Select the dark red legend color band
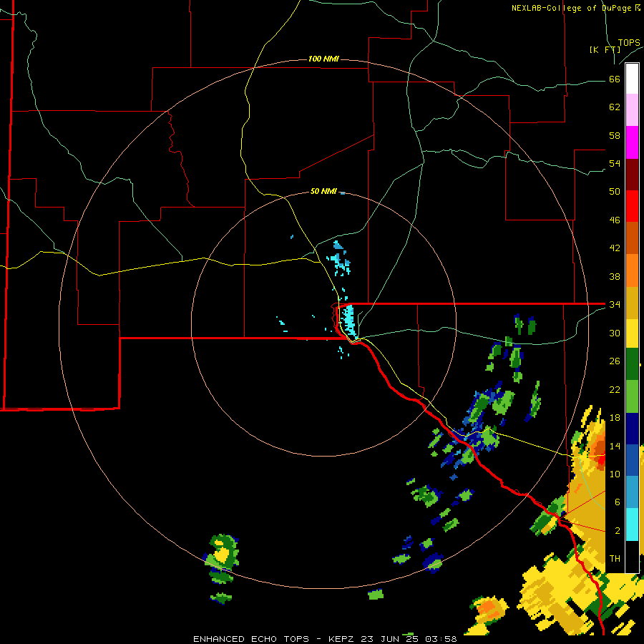The image size is (644, 644). [x=632, y=175]
